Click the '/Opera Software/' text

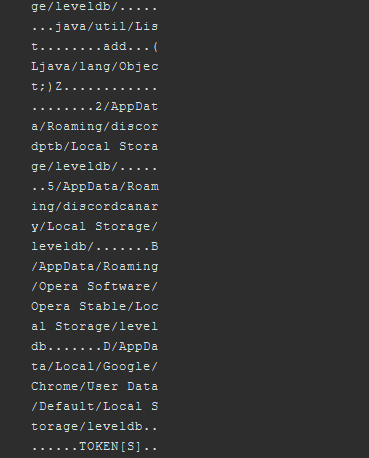click(95, 287)
